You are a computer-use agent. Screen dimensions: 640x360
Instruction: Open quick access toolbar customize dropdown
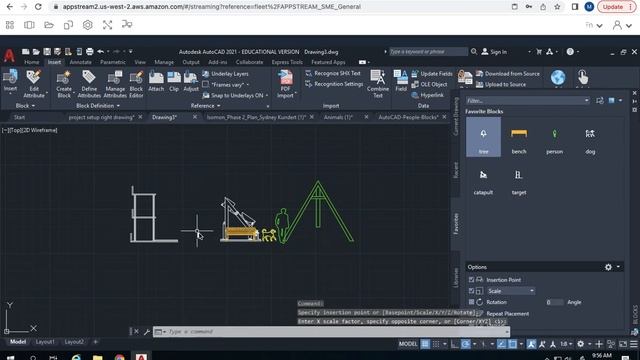(x=131, y=51)
